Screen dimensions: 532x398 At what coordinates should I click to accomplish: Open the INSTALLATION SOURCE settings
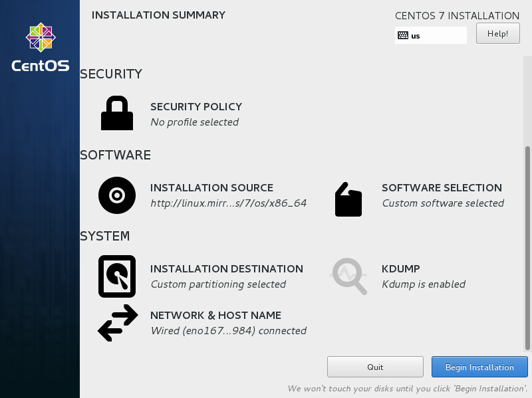click(x=211, y=187)
